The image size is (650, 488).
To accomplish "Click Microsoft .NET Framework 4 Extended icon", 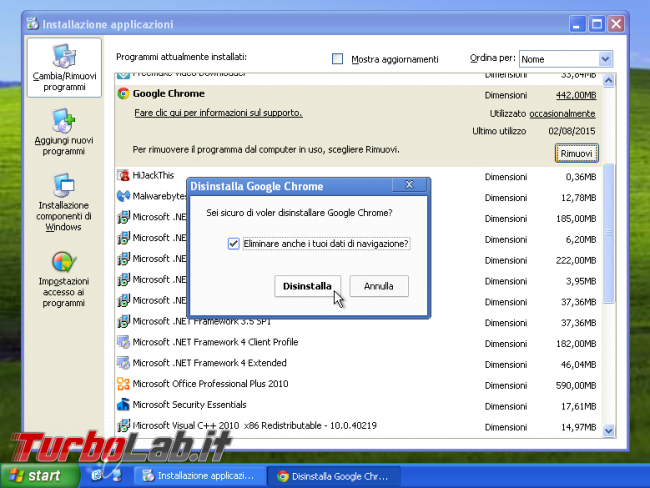I will pos(123,363).
